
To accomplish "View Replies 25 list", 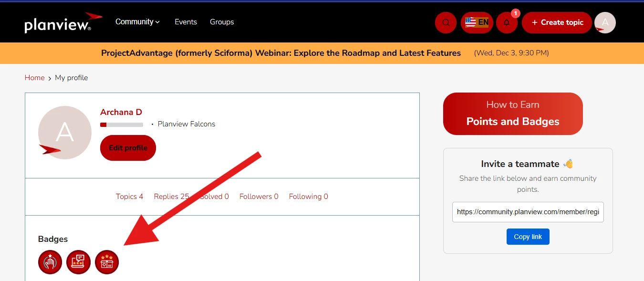I will coord(171,197).
